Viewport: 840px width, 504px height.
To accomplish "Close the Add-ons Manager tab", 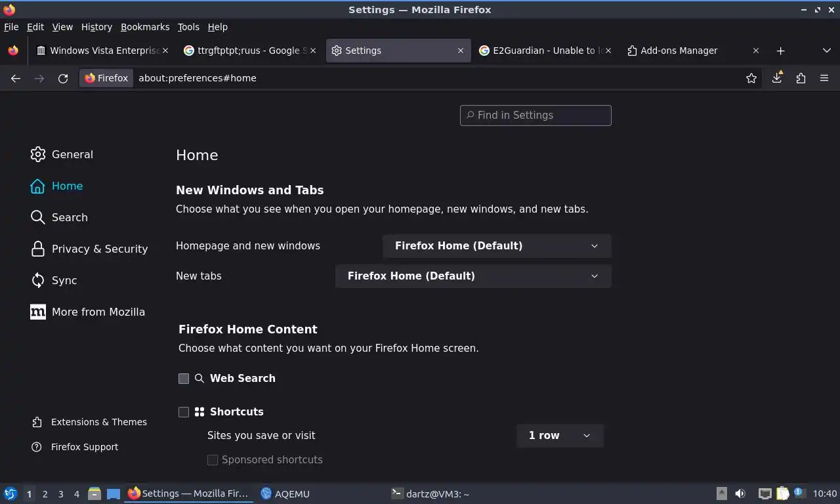I will 756,51.
